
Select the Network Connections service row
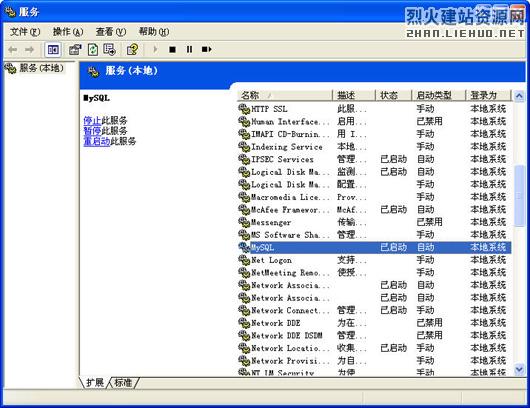(374, 311)
